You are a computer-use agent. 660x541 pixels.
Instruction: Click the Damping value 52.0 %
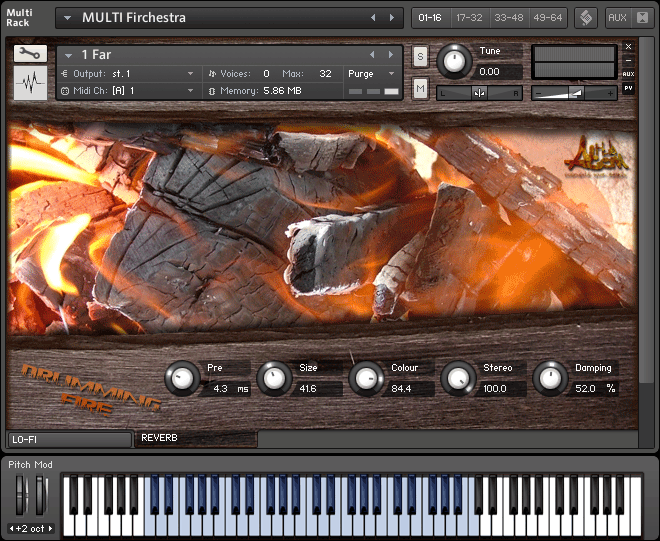pos(594,389)
